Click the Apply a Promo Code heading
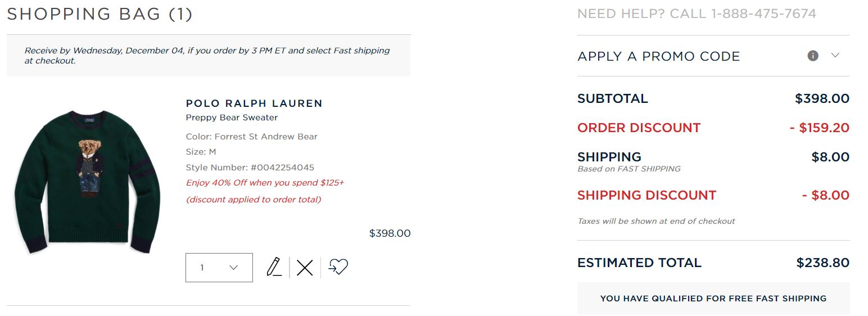 pos(658,56)
